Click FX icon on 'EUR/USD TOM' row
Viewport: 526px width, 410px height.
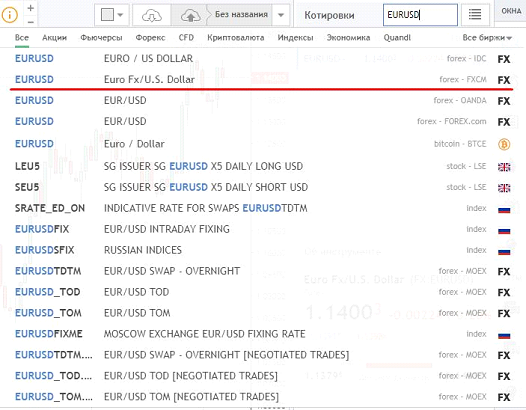(x=504, y=314)
